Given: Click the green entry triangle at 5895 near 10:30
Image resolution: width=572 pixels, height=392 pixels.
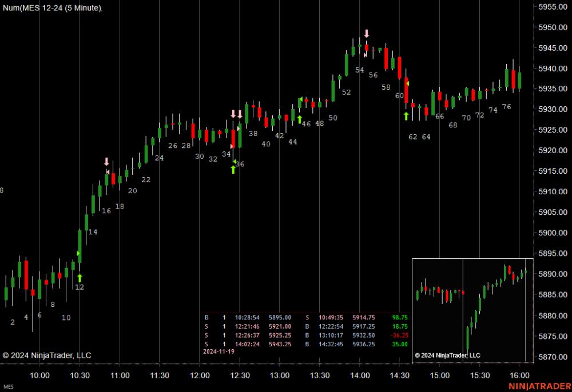Looking at the screenshot, I should click(x=79, y=253).
